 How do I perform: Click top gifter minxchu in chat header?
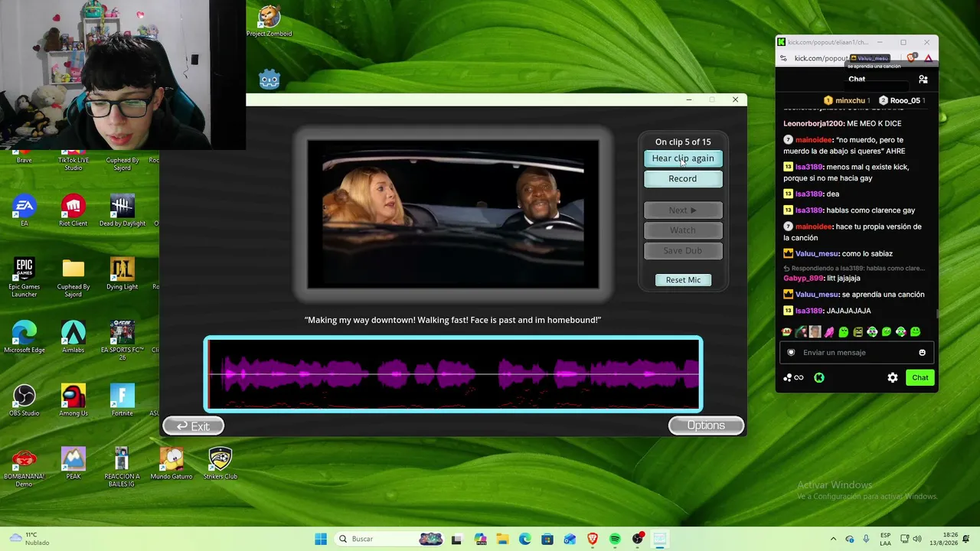pos(845,100)
